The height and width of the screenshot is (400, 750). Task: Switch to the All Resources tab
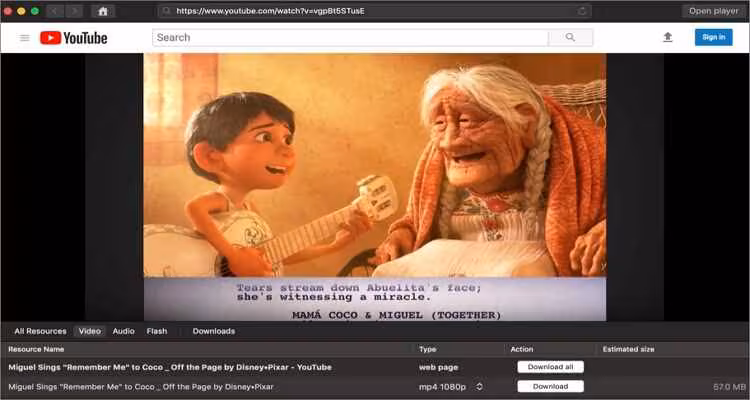[41, 331]
